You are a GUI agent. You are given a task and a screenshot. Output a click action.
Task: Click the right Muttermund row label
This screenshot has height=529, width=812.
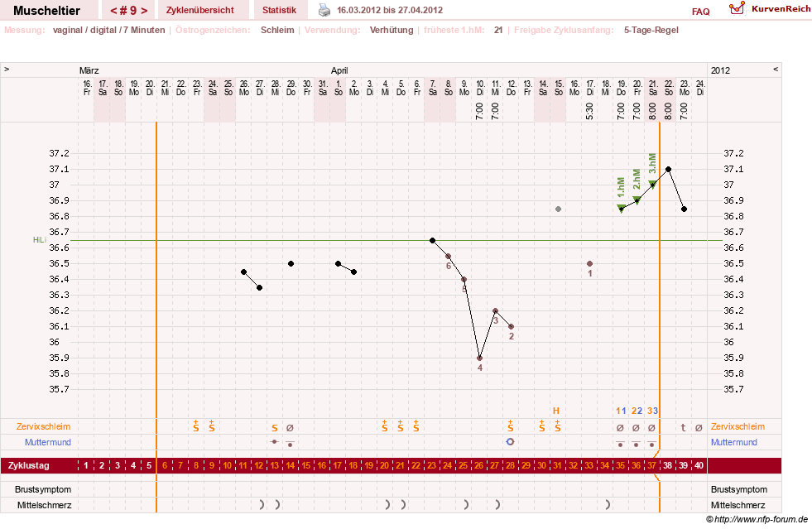coord(734,442)
